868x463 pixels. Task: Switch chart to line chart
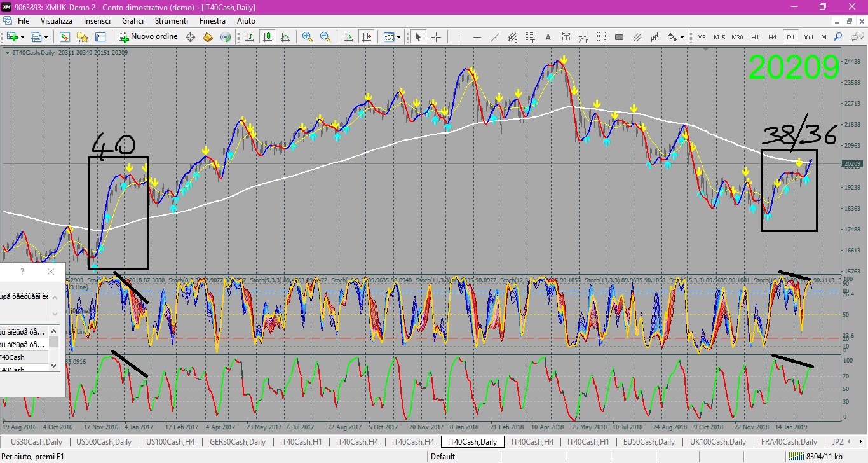pyautogui.click(x=286, y=37)
